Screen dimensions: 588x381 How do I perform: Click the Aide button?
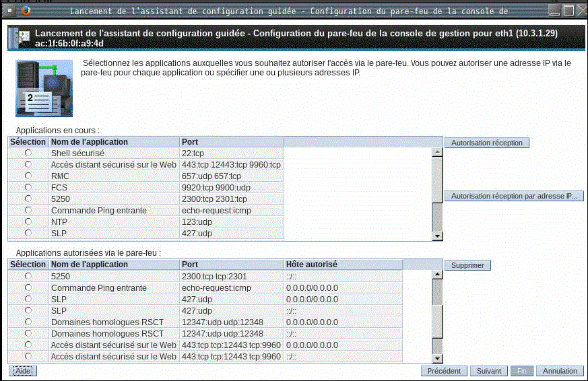[23, 371]
